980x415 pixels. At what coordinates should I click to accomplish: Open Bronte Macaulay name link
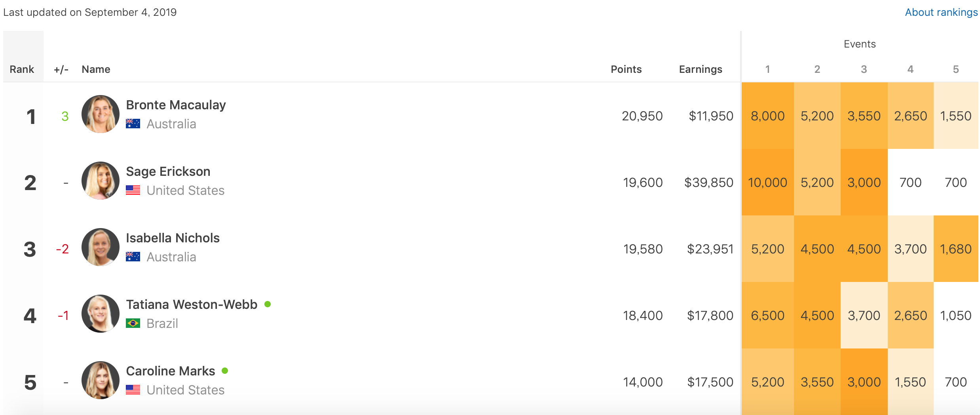176,105
